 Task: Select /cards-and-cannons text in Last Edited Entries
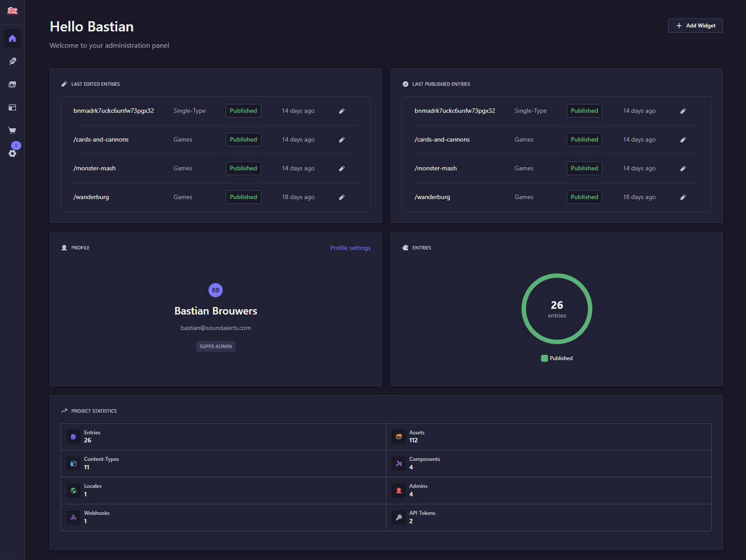click(101, 140)
